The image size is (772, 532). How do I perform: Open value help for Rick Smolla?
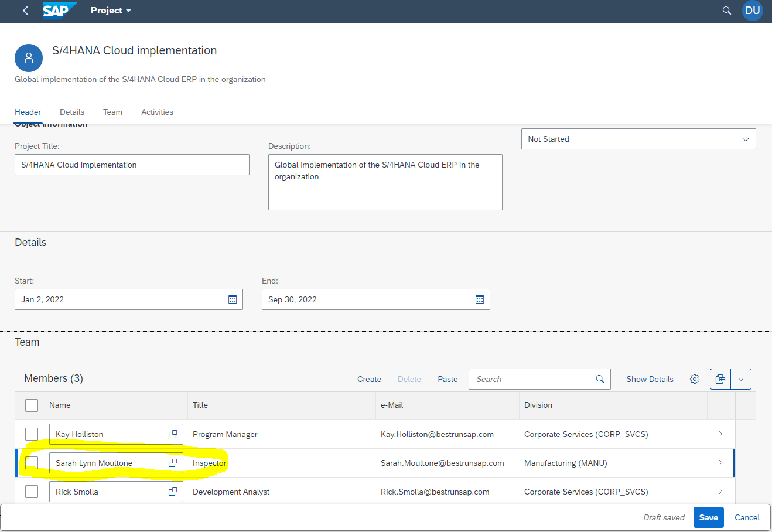pyautogui.click(x=173, y=492)
